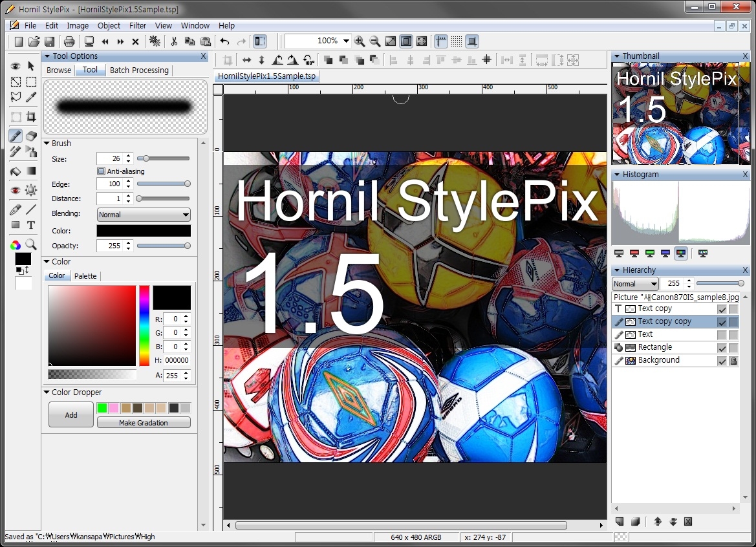Click the Undo arrow in toolbar
This screenshot has width=756, height=547.
coord(224,41)
